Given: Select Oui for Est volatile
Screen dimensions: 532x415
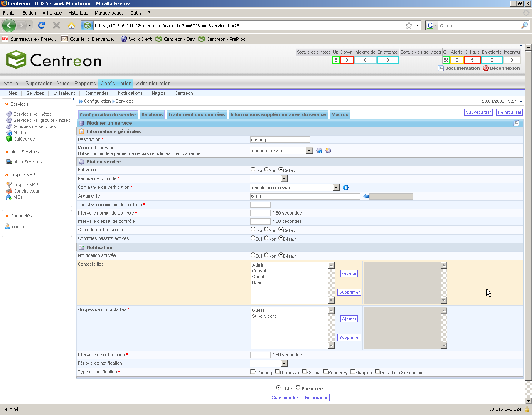Looking at the screenshot, I should pyautogui.click(x=253, y=169).
